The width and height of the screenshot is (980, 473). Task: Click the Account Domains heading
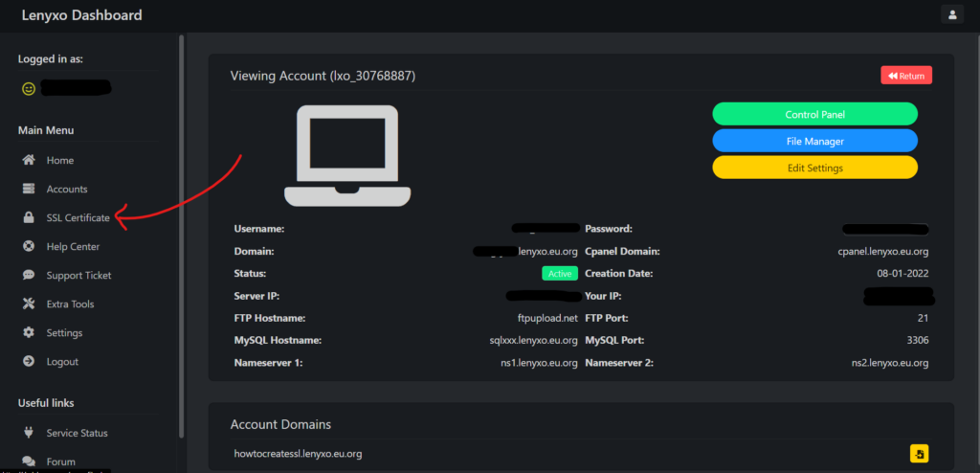click(280, 425)
